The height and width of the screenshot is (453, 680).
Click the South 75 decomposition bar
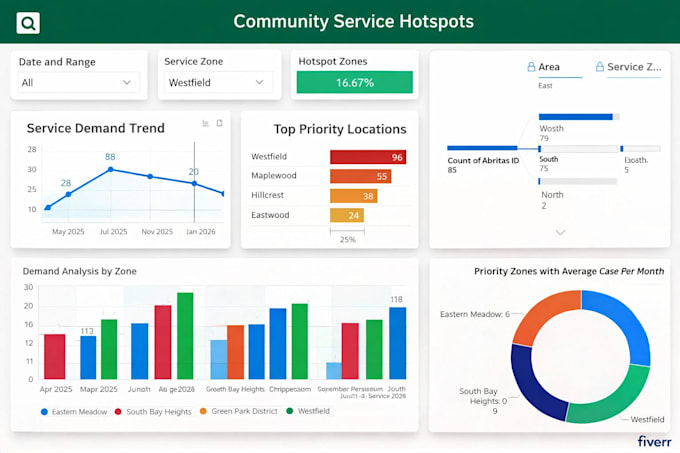pyautogui.click(x=578, y=149)
